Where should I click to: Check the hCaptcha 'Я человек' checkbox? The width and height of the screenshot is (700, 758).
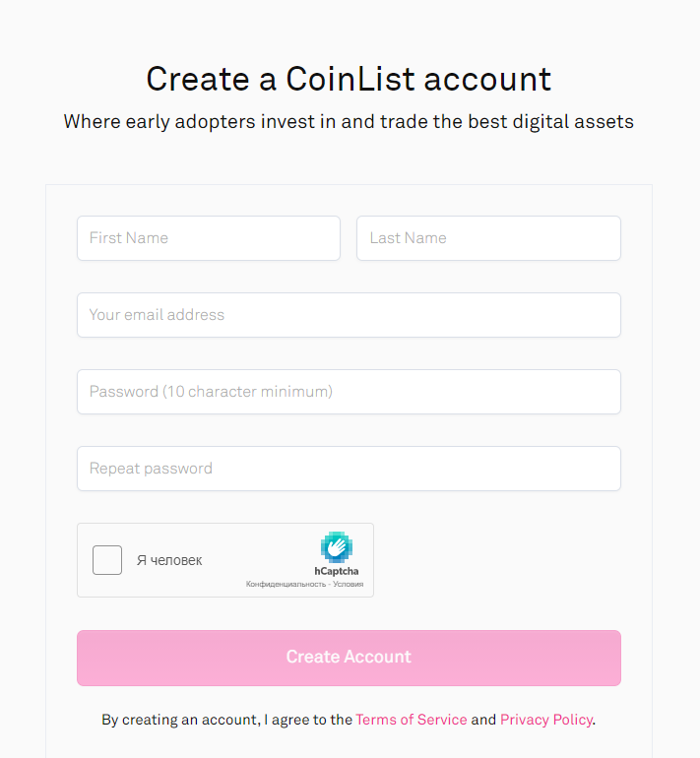(x=107, y=560)
